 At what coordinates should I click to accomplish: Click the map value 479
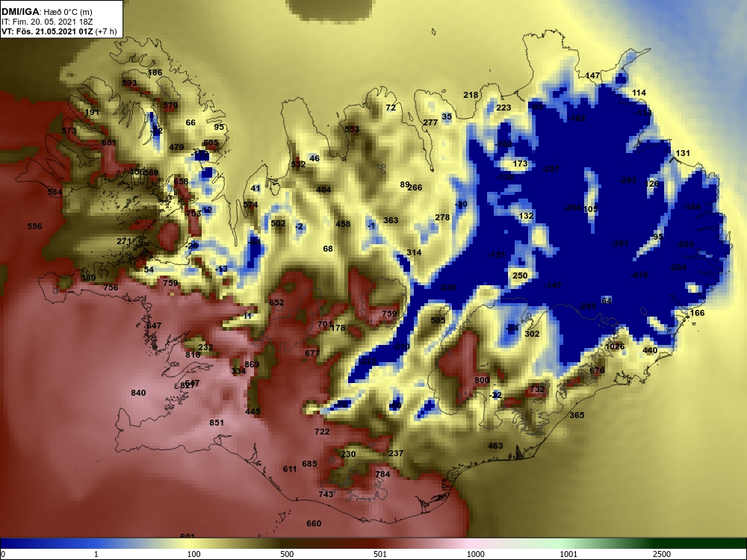(x=176, y=147)
